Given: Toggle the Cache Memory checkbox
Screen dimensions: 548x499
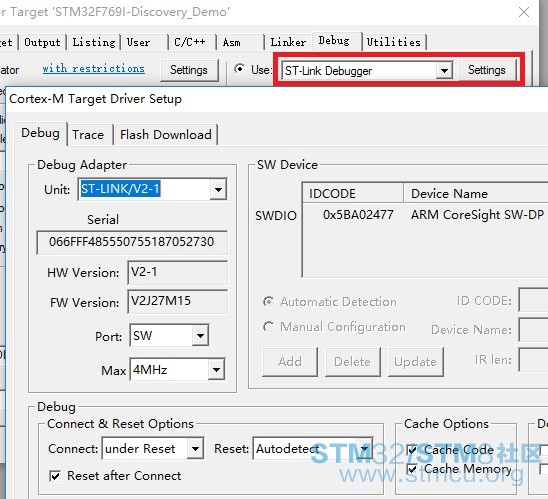Looking at the screenshot, I should point(412,469).
